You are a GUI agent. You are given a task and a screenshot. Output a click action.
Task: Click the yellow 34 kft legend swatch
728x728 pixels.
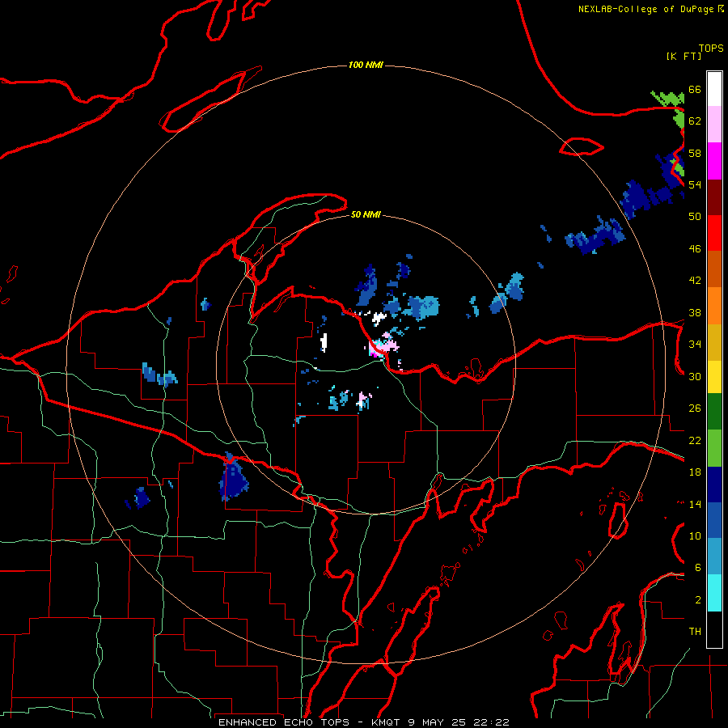click(714, 377)
